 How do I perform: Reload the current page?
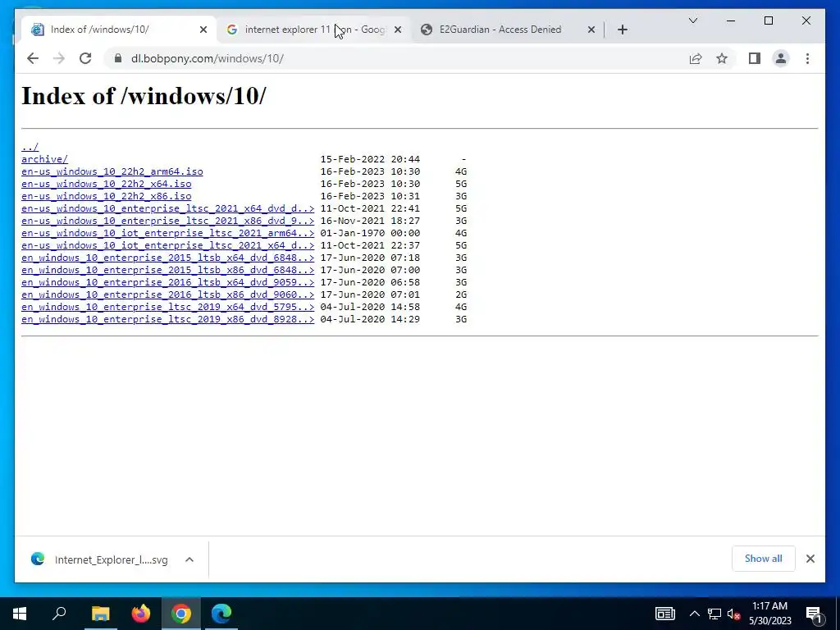85,58
